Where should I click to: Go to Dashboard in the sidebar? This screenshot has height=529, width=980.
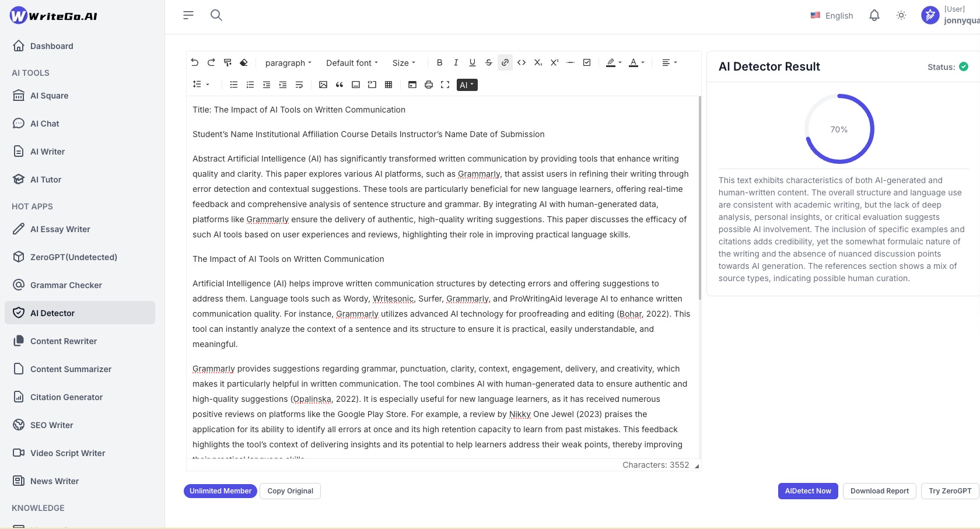tap(80, 46)
